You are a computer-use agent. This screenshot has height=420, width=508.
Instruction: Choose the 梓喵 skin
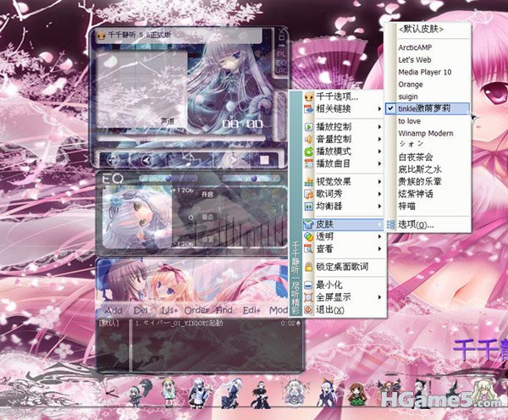pyautogui.click(x=407, y=206)
